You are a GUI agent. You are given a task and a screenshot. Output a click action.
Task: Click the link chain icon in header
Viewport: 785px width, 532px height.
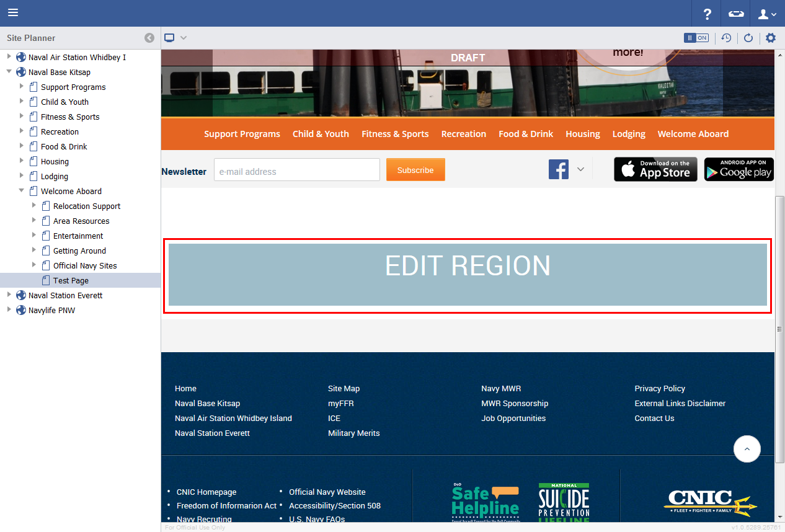735,14
